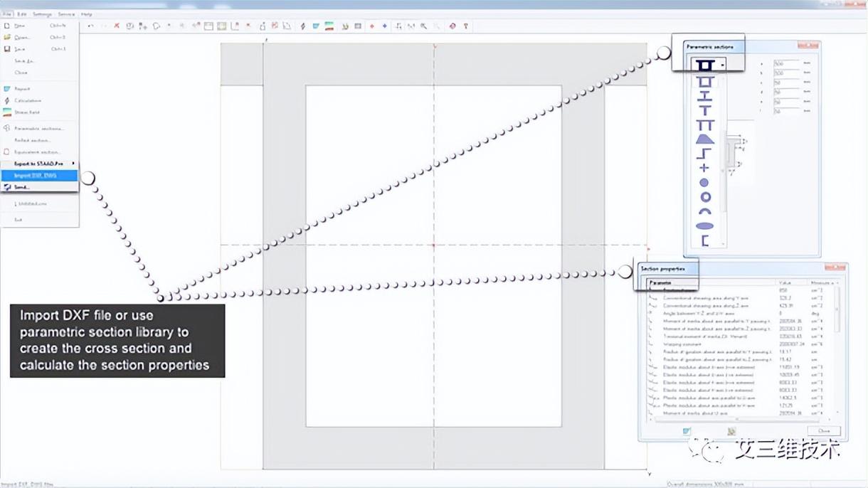
Task: Select the channel C section shape
Action: click(704, 240)
